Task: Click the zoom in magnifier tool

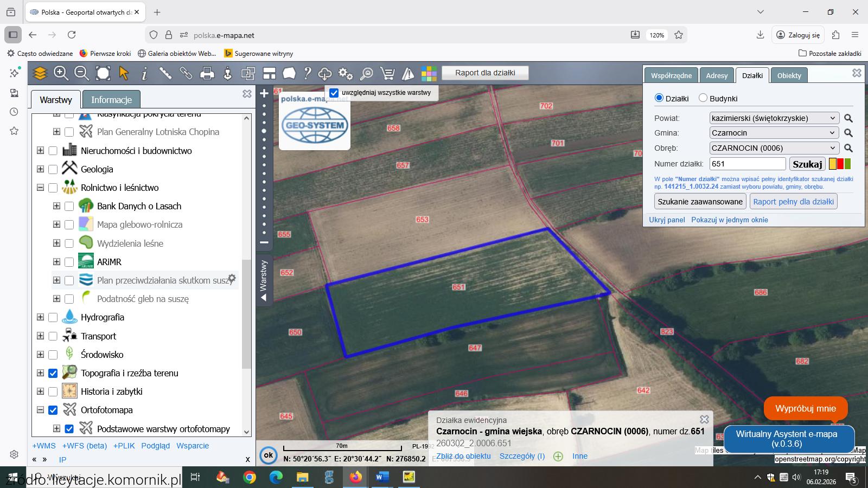Action: tap(61, 73)
